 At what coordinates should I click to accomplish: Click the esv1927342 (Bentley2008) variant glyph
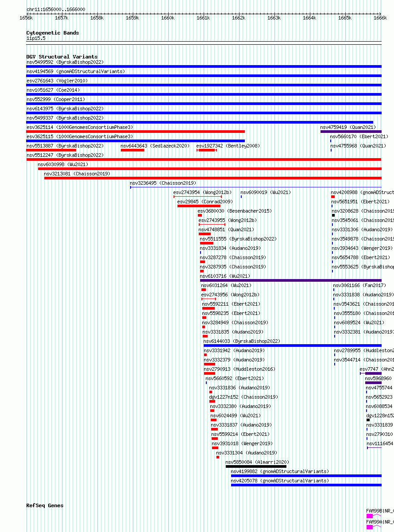207,150
